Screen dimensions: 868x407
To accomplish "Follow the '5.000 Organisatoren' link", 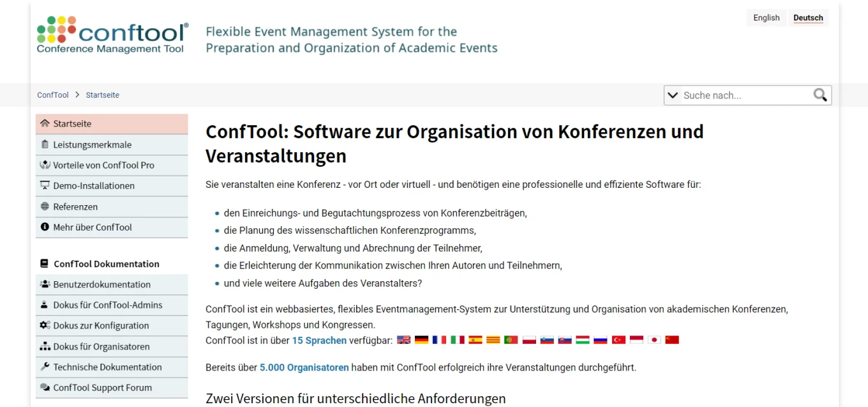I will pos(304,367).
